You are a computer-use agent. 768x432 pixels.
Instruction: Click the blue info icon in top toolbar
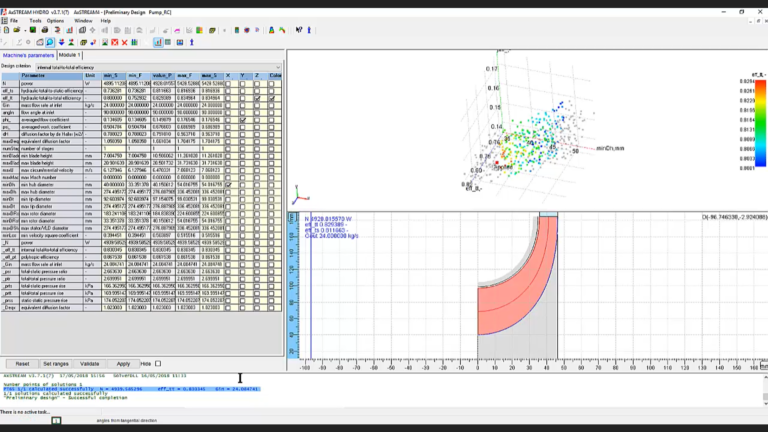click(x=309, y=30)
